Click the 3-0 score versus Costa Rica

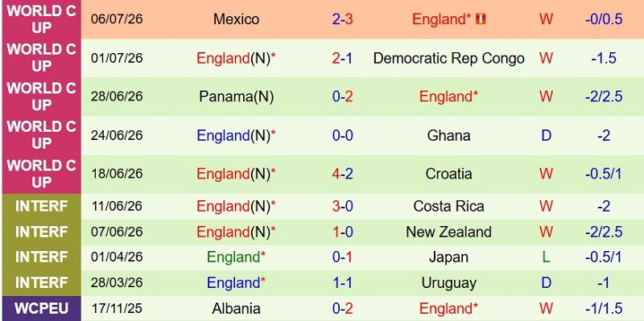343,206
